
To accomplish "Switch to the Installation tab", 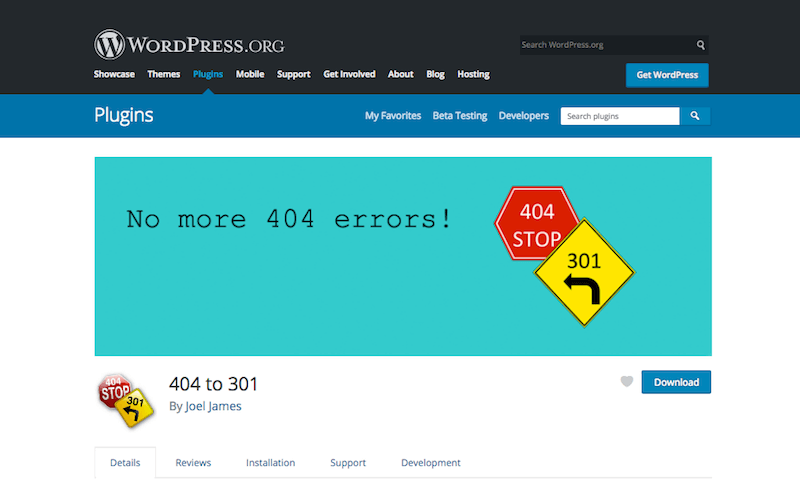I will 270,462.
